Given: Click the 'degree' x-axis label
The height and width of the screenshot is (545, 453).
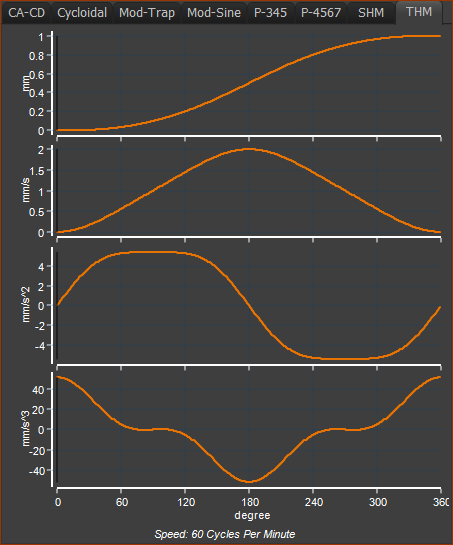Looking at the screenshot, I should point(252,515).
